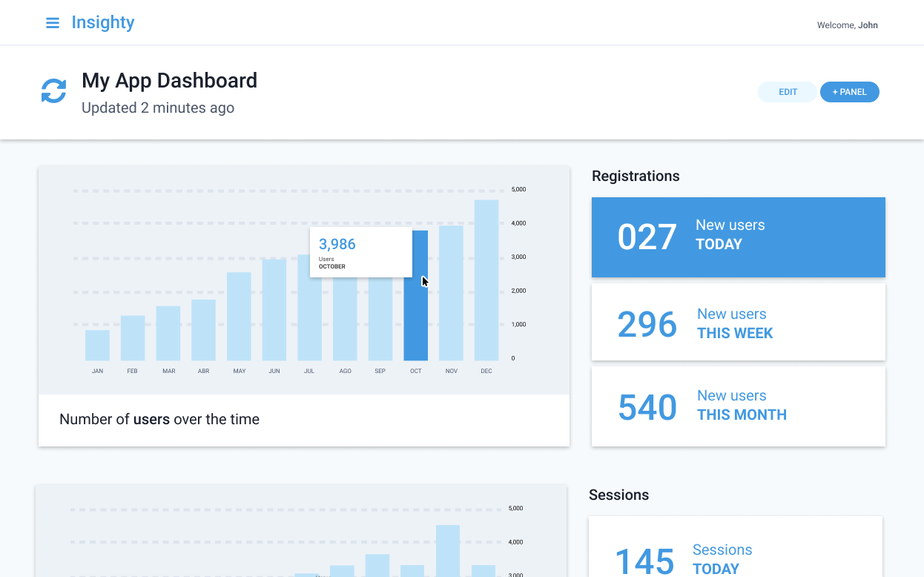Click the 3,986 users tooltip for October
The image size is (924, 577).
361,252
